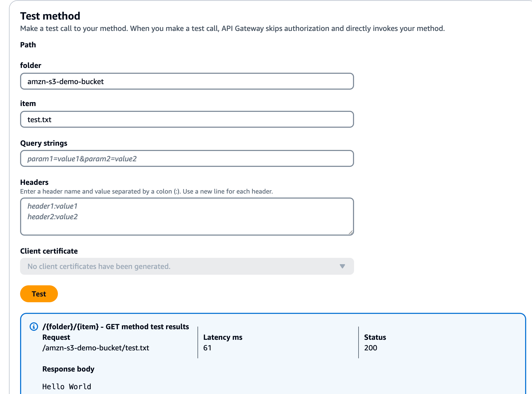Screen dimensions: 532x394
Task: Click inside the Headers textarea
Action: click(x=187, y=216)
